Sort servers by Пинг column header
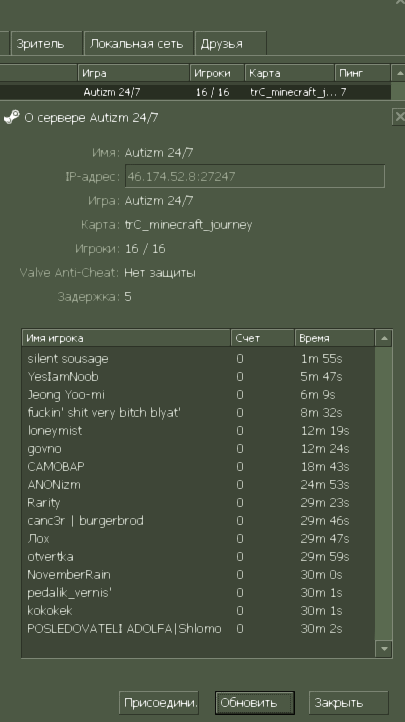 (x=363, y=73)
